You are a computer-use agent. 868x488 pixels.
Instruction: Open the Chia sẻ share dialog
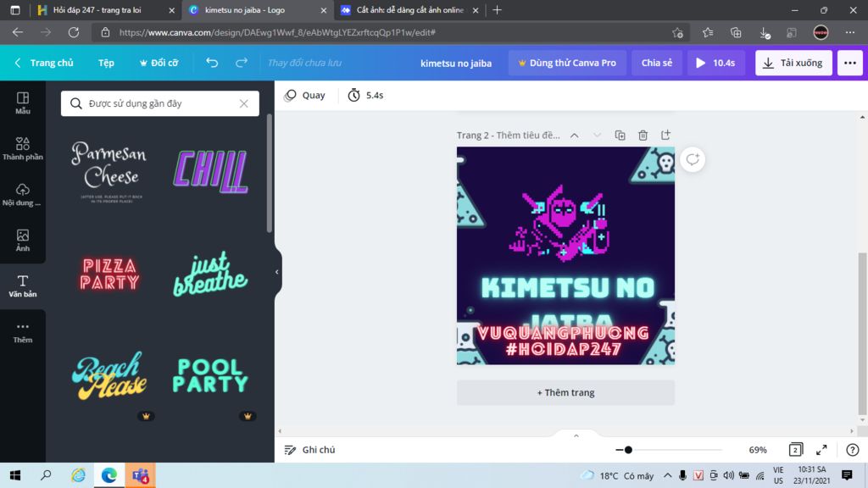(657, 63)
